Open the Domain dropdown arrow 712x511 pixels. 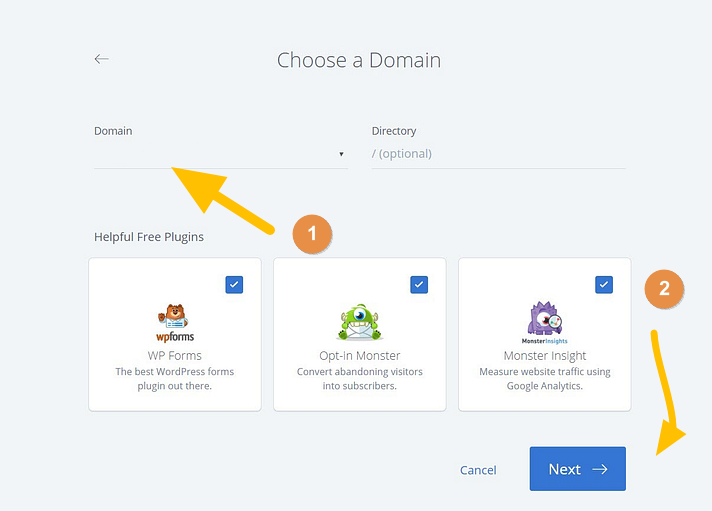coord(341,154)
